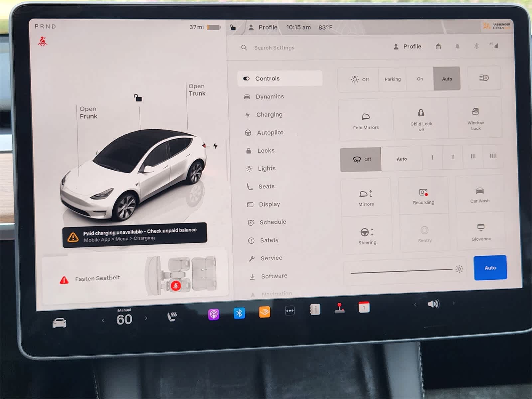Open the Service settings
532x399 pixels.
point(266,258)
